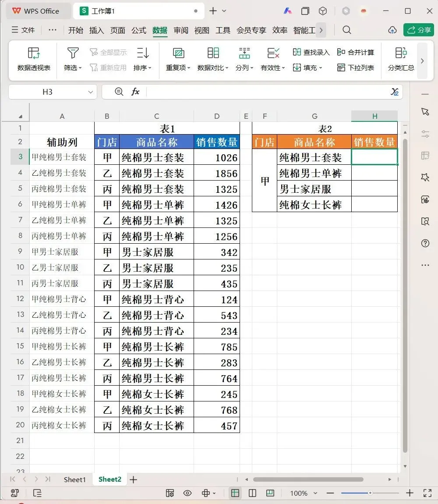Click the zoom out minus button
The height and width of the screenshot is (504, 438).
[x=330, y=493]
